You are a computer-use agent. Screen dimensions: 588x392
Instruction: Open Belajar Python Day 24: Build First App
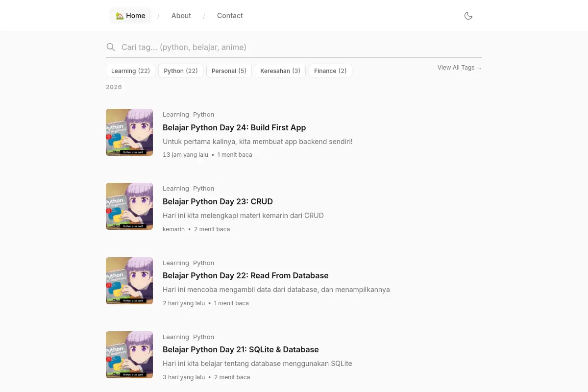click(234, 127)
